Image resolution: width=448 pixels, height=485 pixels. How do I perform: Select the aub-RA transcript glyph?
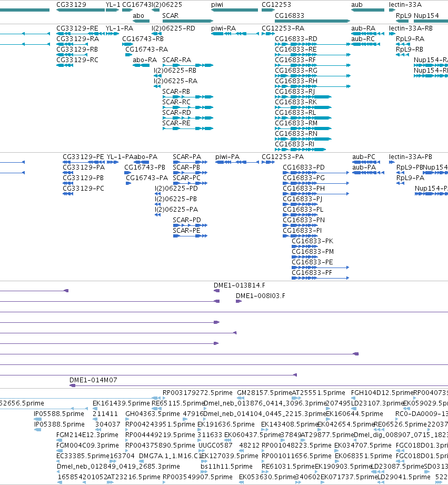[367, 34]
